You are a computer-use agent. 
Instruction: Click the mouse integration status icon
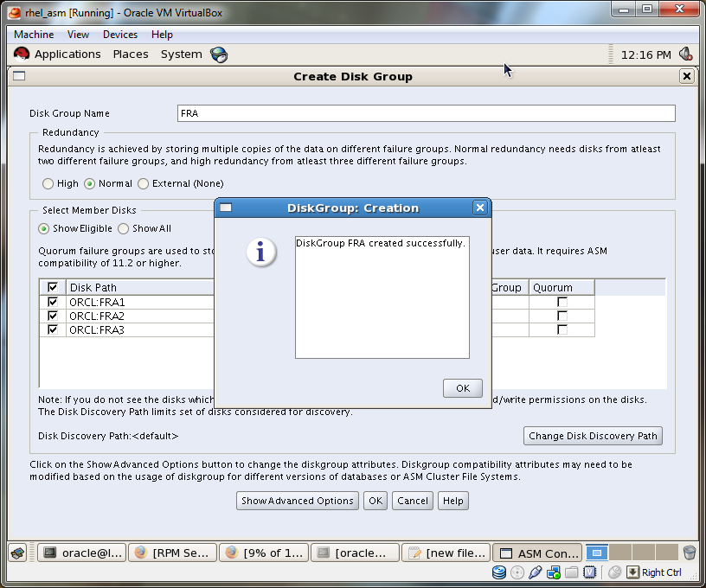point(614,572)
